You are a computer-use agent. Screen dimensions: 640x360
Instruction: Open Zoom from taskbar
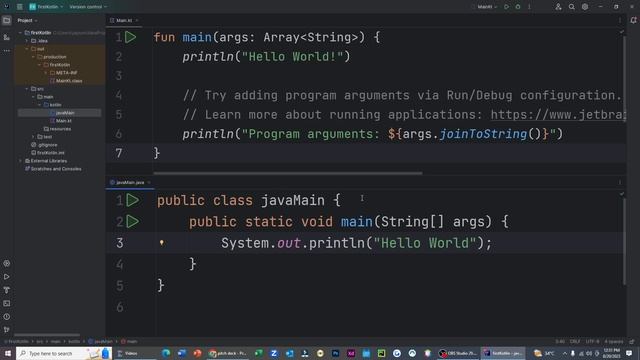tap(274, 353)
